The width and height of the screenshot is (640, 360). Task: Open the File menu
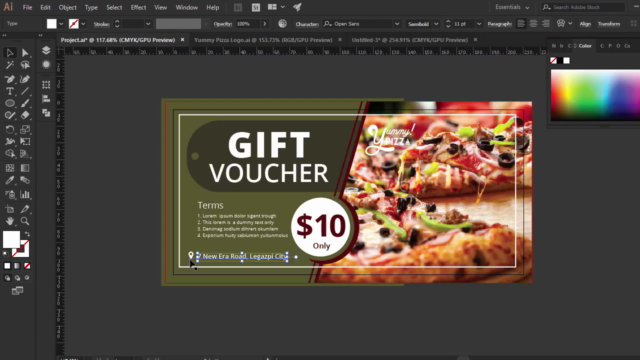pyautogui.click(x=27, y=7)
